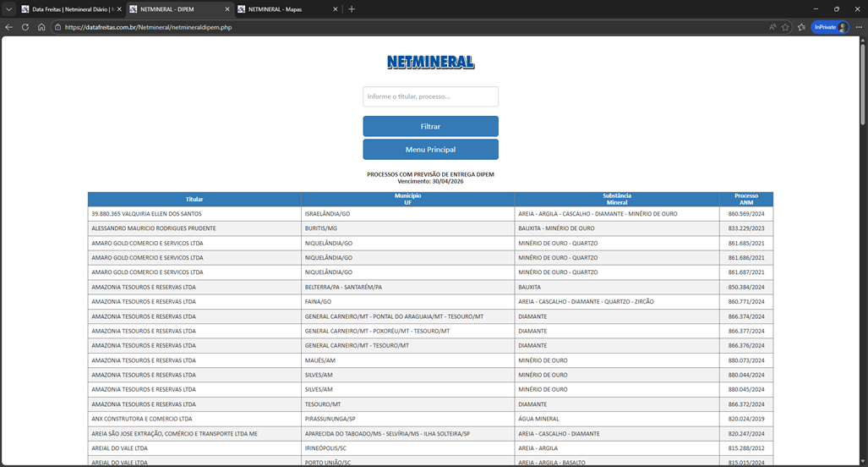Select TESOURO/MT municipality cell
Screen dimensions: 868x467
click(408, 404)
